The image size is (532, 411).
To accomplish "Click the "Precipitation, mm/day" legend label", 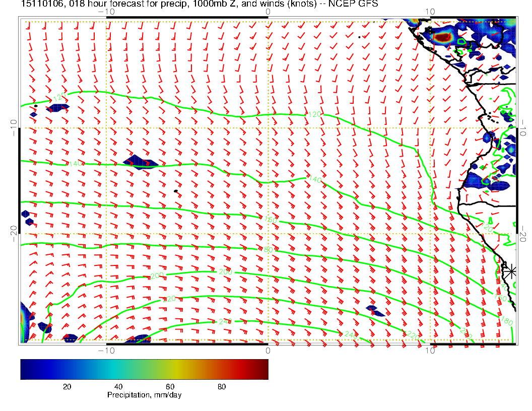I will point(144,395).
